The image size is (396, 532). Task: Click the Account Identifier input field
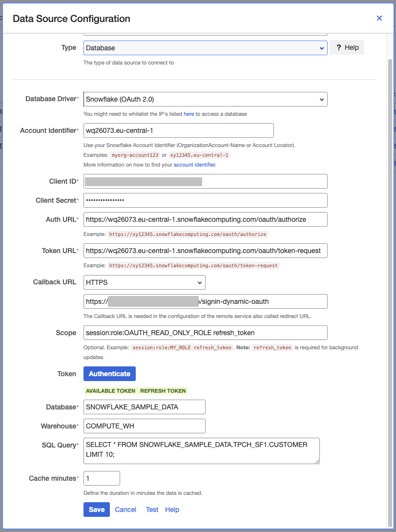179,130
